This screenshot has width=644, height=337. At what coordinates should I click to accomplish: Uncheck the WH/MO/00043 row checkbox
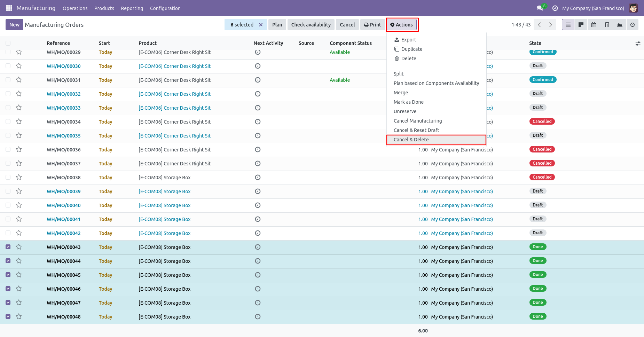[x=8, y=247]
